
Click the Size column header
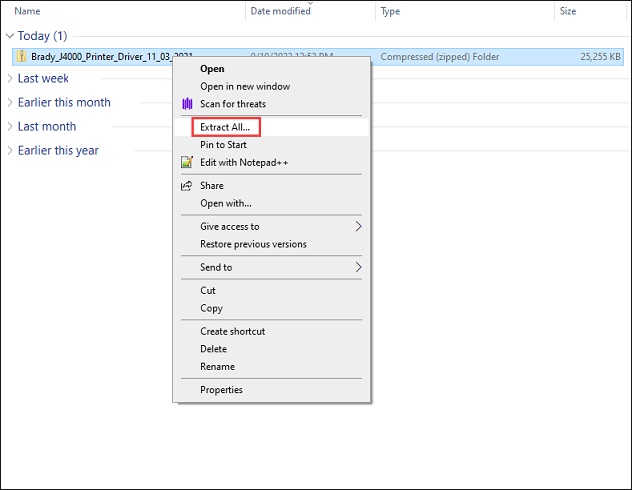point(567,11)
